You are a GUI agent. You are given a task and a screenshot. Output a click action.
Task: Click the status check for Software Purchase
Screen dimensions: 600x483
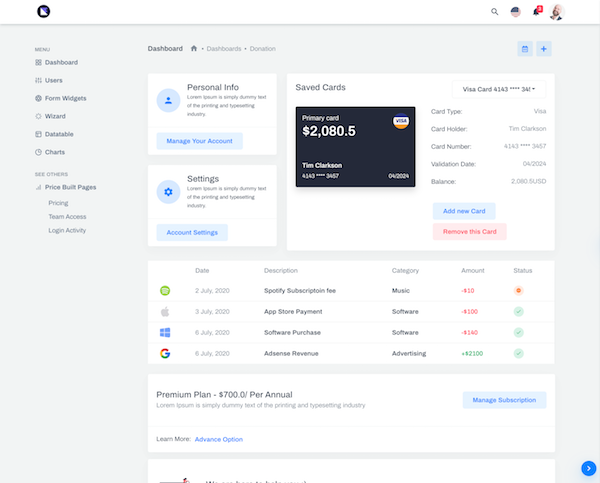click(518, 333)
